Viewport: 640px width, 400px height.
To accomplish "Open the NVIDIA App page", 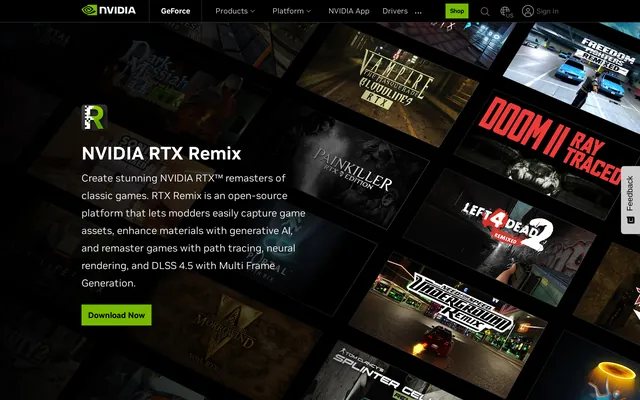I will pyautogui.click(x=349, y=11).
